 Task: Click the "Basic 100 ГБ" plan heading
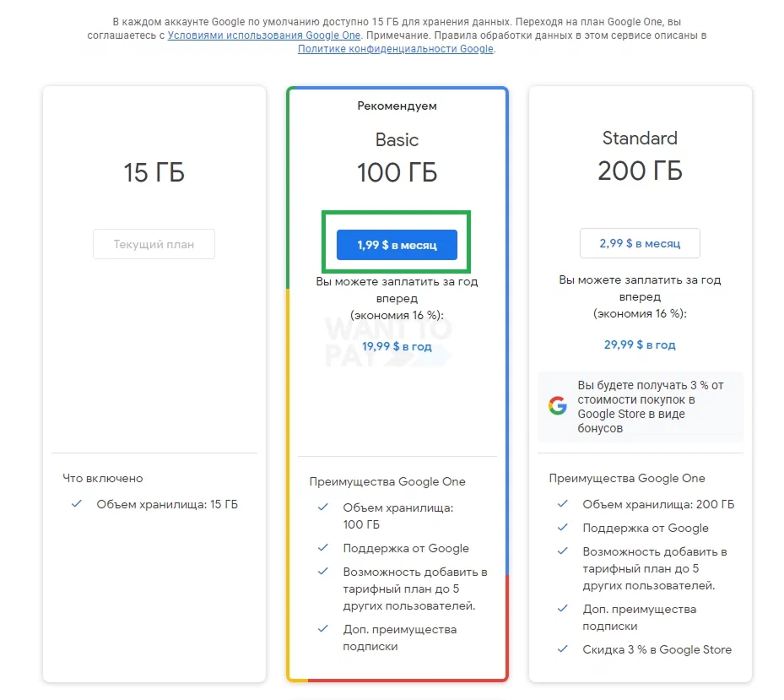pos(397,156)
